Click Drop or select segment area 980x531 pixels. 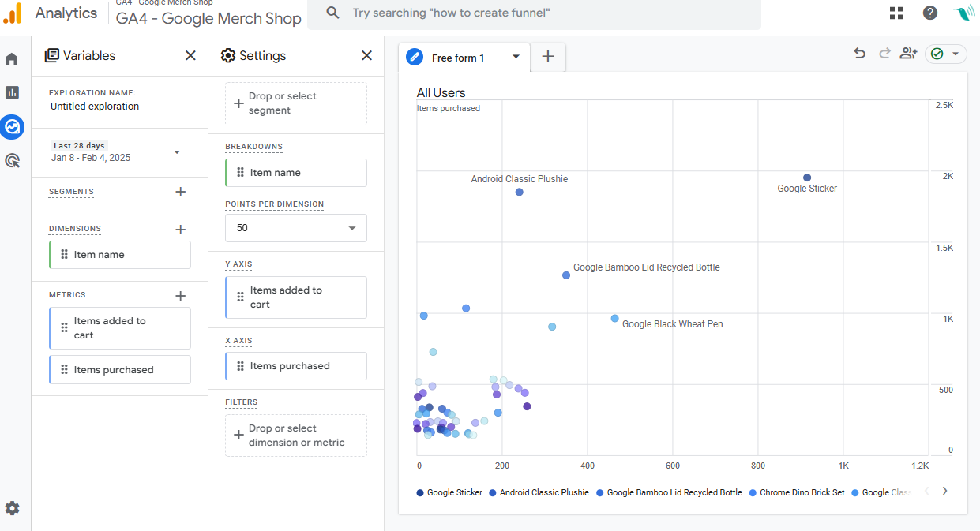point(296,103)
